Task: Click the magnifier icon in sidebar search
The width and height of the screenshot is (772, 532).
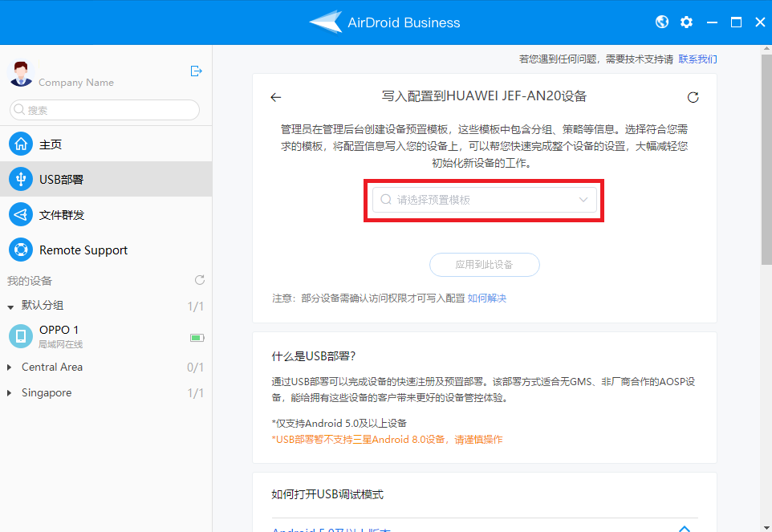Action: pyautogui.click(x=19, y=109)
